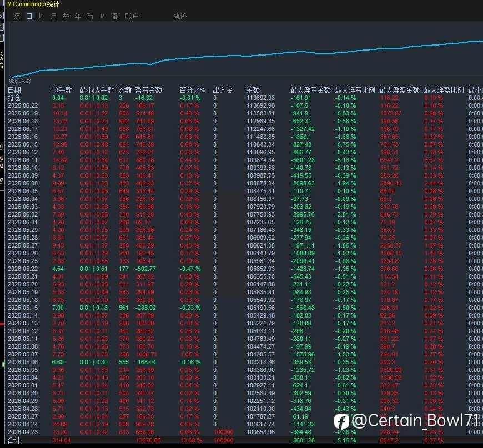Select the 年 yearly tab

[x=78, y=16]
